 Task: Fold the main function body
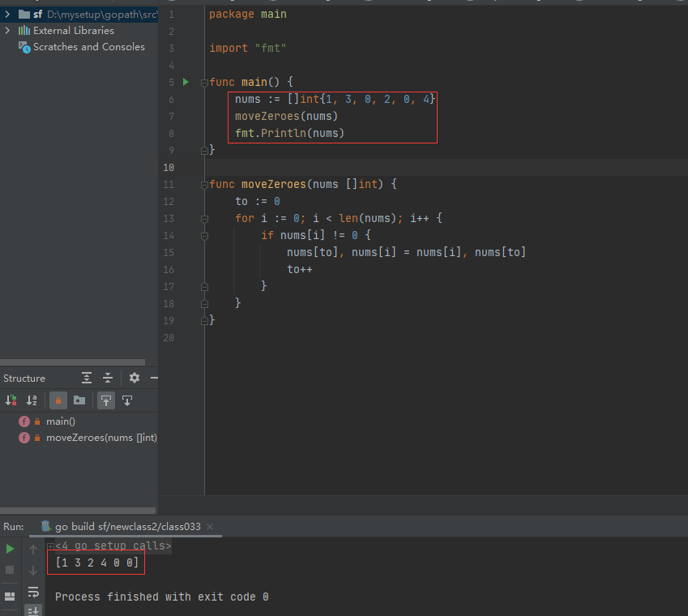204,83
